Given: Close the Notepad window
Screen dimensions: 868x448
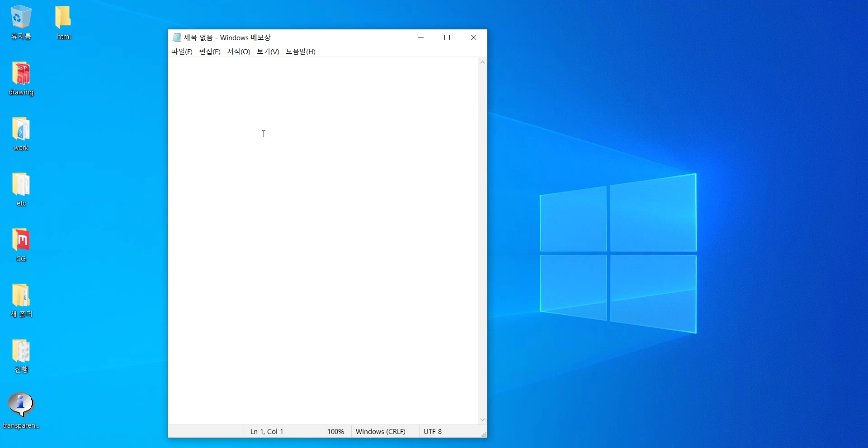Looking at the screenshot, I should pyautogui.click(x=474, y=37).
